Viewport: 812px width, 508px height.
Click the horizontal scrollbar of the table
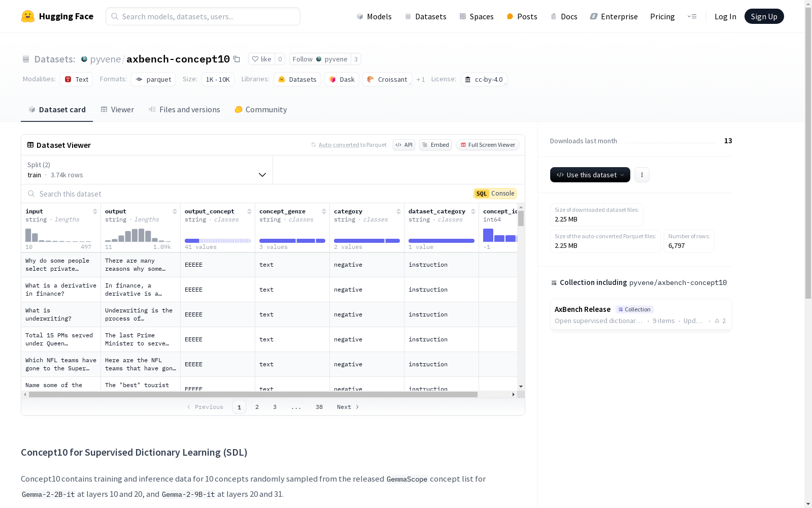point(253,394)
